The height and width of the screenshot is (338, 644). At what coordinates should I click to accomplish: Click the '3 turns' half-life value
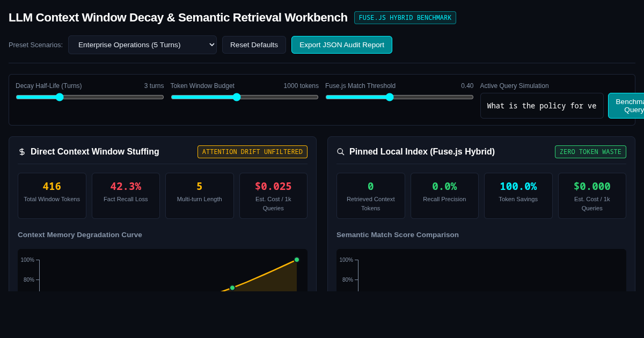(154, 86)
